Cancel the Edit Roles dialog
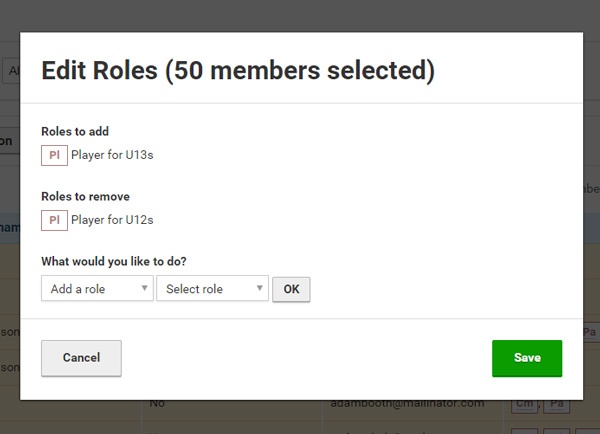This screenshot has width=600, height=434. pyautogui.click(x=82, y=358)
